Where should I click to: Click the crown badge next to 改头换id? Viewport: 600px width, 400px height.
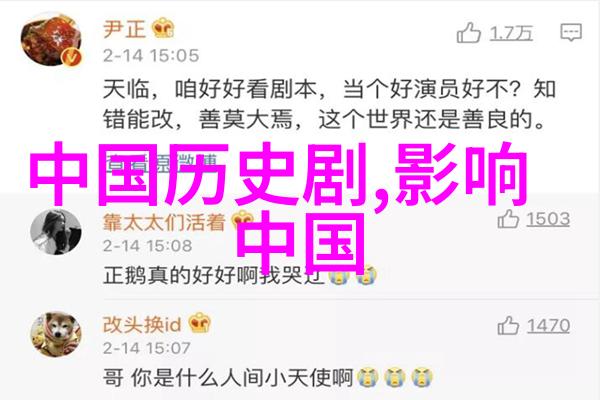tap(199, 323)
